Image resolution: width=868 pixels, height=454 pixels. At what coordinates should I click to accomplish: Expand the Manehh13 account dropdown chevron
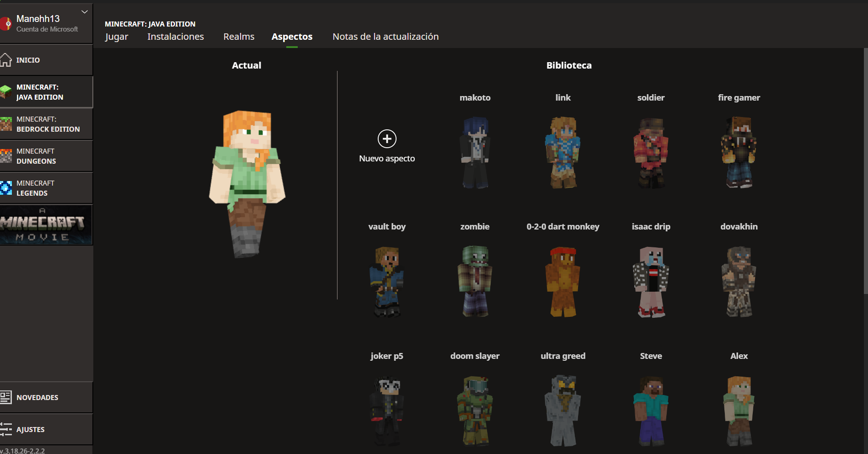tap(85, 12)
